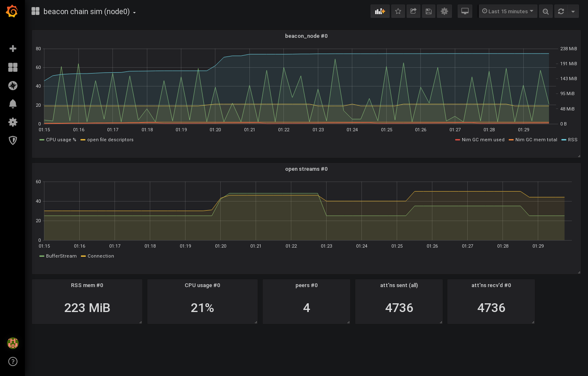Click resize handle of beacon_node #0 panel
Viewport: 588px width, 376px height.
pos(579,156)
